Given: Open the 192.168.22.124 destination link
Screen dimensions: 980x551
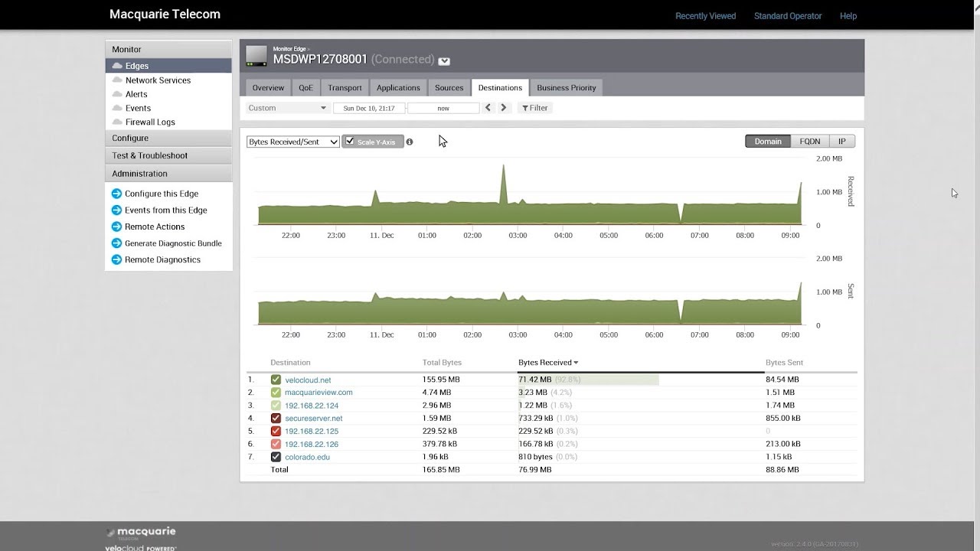Looking at the screenshot, I should pyautogui.click(x=312, y=406).
